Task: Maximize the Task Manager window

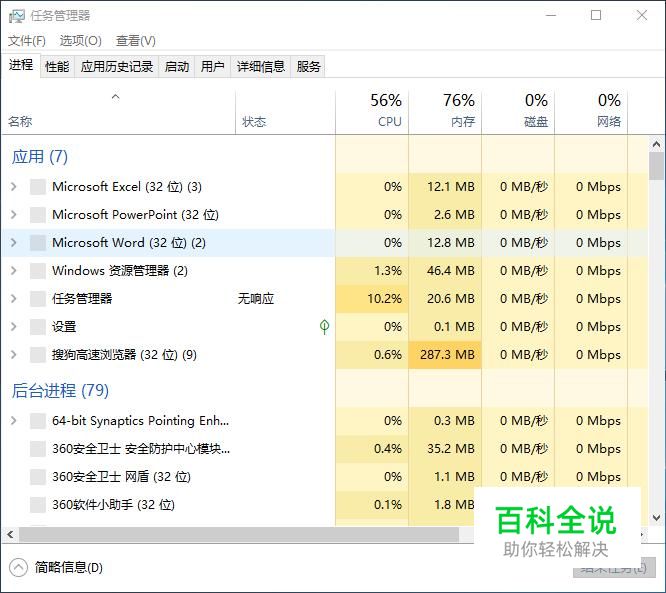Action: pos(596,15)
